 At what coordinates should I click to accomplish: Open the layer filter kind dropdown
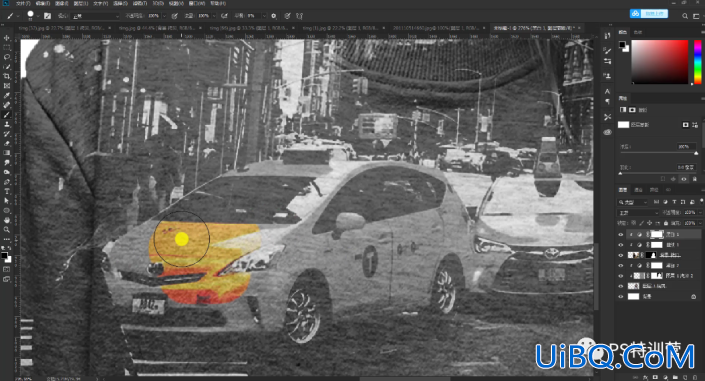coord(633,202)
